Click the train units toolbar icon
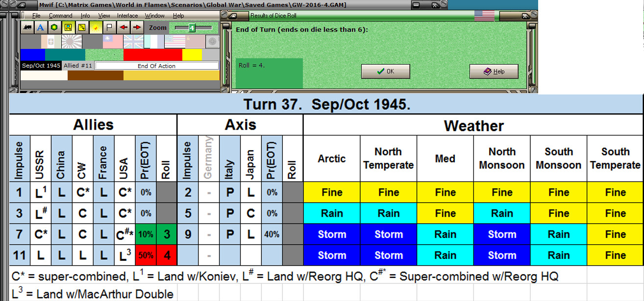 (x=27, y=28)
